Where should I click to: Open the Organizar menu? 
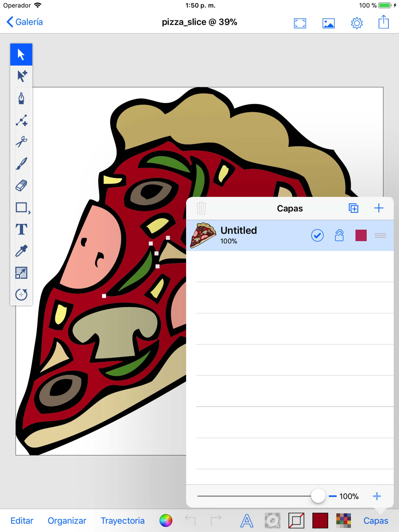point(67,521)
